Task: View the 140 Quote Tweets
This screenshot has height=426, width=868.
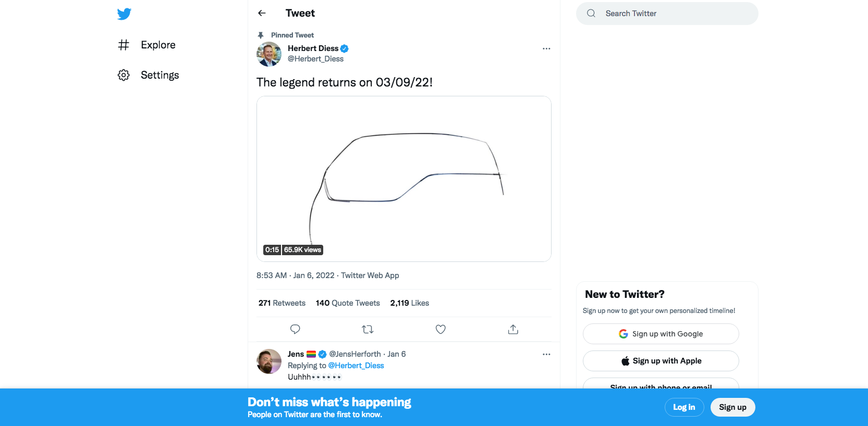Action: 348,303
